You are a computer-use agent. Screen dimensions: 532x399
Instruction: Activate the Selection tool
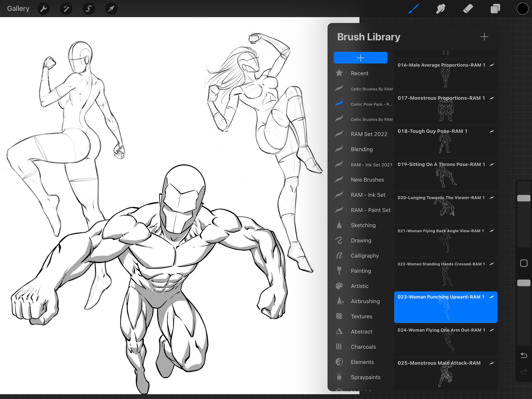tap(89, 8)
